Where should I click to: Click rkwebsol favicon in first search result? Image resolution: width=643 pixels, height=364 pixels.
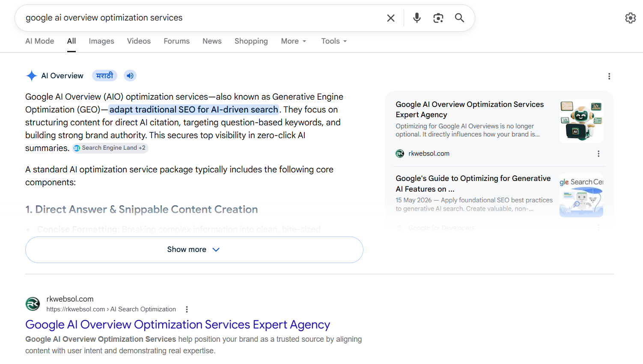33,304
